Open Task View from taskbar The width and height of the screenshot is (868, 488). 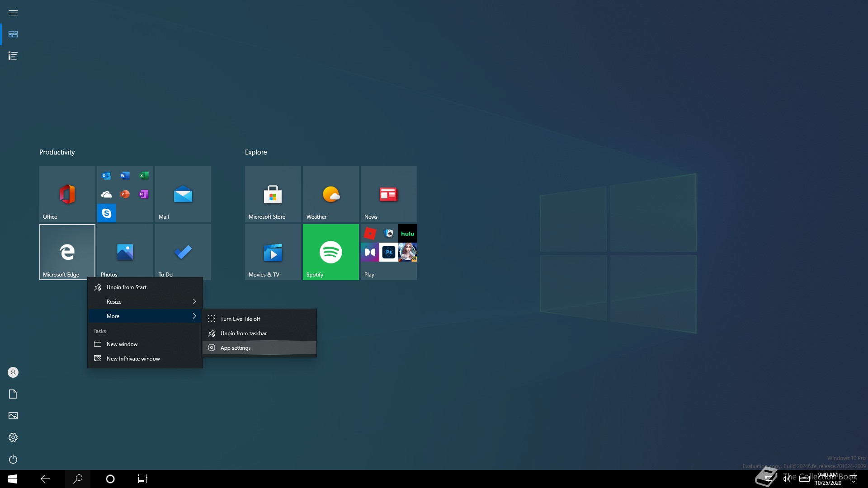coord(142,479)
